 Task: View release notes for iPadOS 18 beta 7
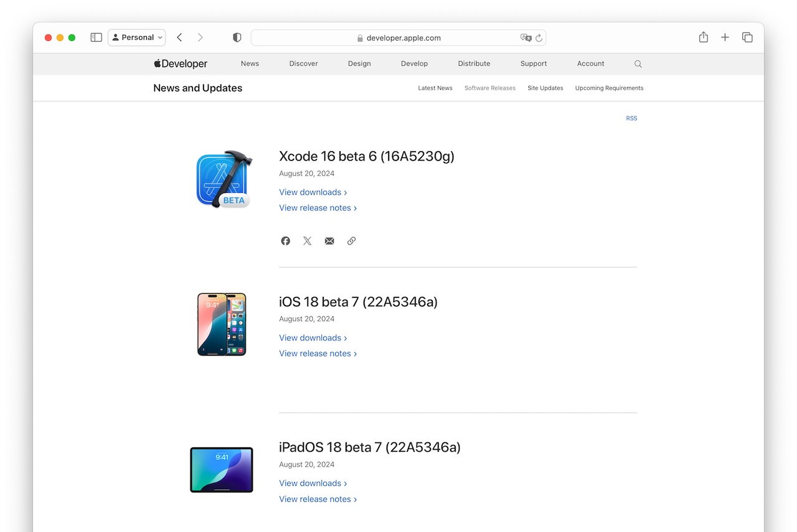[x=318, y=499]
